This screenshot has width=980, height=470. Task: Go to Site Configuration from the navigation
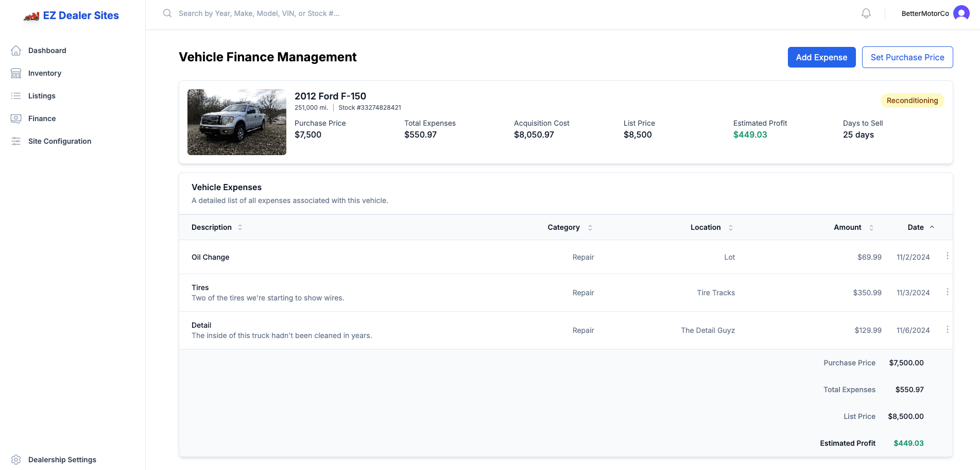tap(59, 141)
